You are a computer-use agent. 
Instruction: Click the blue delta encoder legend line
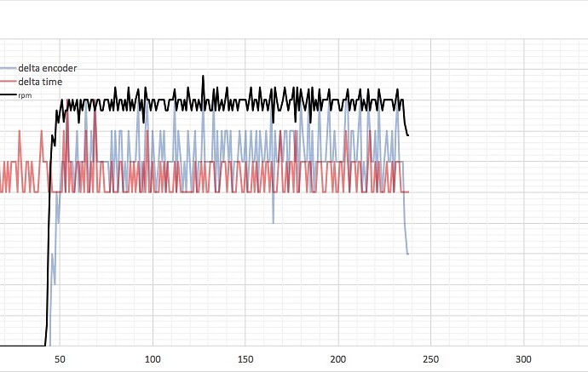coord(9,68)
